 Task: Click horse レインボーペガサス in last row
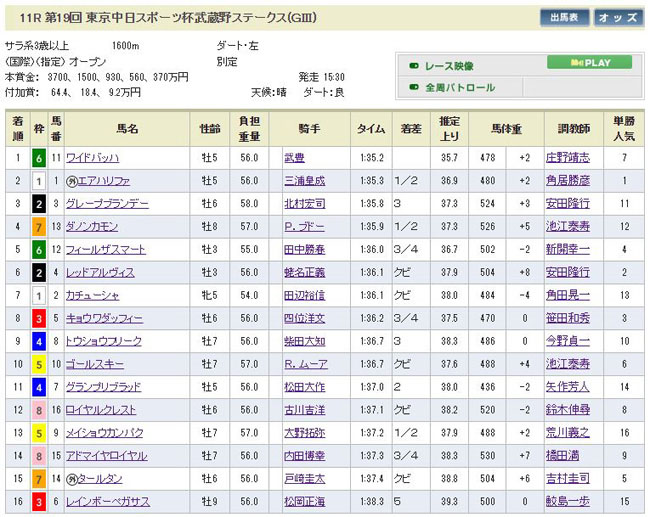click(x=108, y=501)
